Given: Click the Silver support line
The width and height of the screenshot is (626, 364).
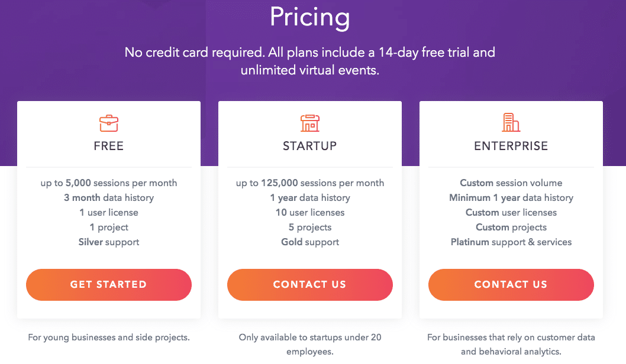Looking at the screenshot, I should [x=108, y=242].
